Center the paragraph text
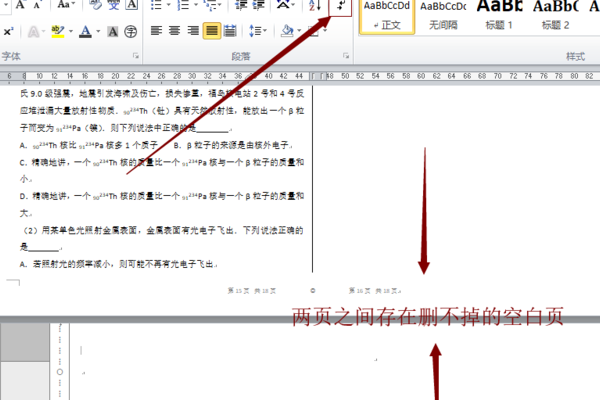 [x=174, y=31]
